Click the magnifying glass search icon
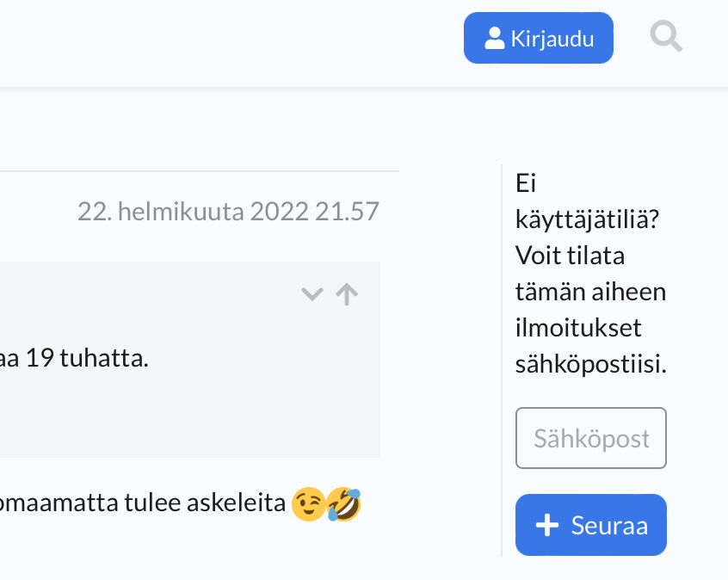This screenshot has width=728, height=580. tap(666, 37)
